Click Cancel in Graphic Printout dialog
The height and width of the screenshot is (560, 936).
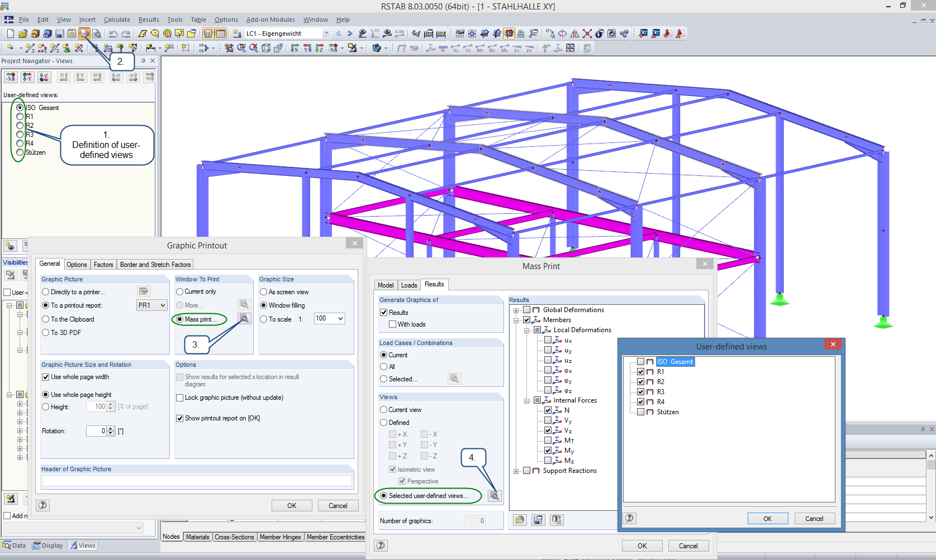coord(338,506)
